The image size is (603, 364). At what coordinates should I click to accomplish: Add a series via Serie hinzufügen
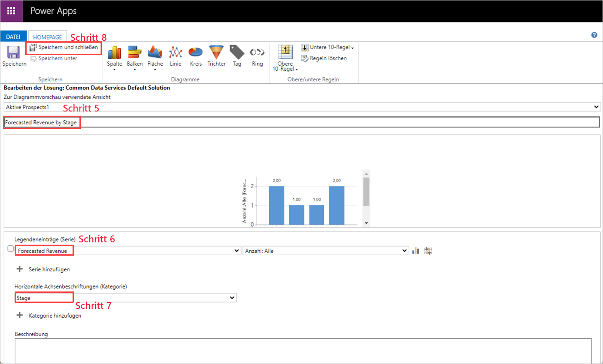point(47,269)
